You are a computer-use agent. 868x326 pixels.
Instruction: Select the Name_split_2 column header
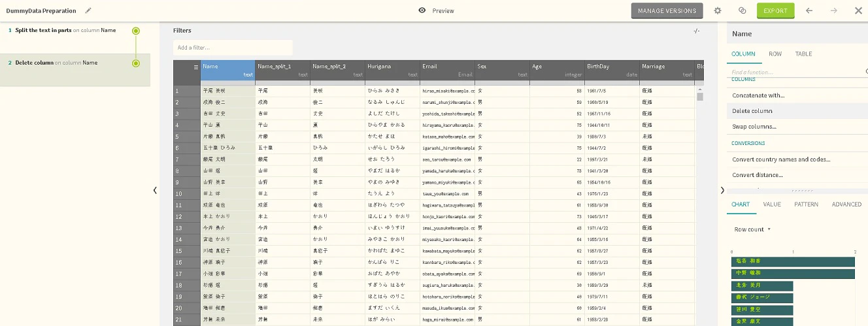click(x=337, y=70)
